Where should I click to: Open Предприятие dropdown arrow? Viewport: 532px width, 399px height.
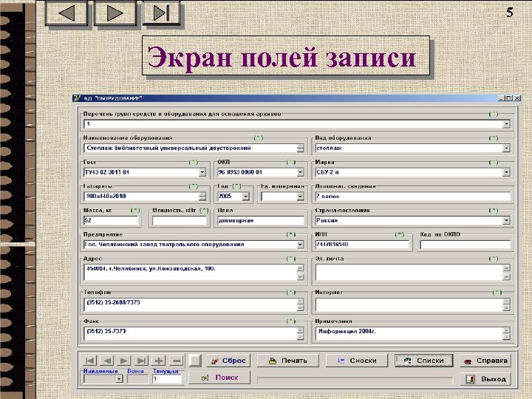[x=300, y=245]
